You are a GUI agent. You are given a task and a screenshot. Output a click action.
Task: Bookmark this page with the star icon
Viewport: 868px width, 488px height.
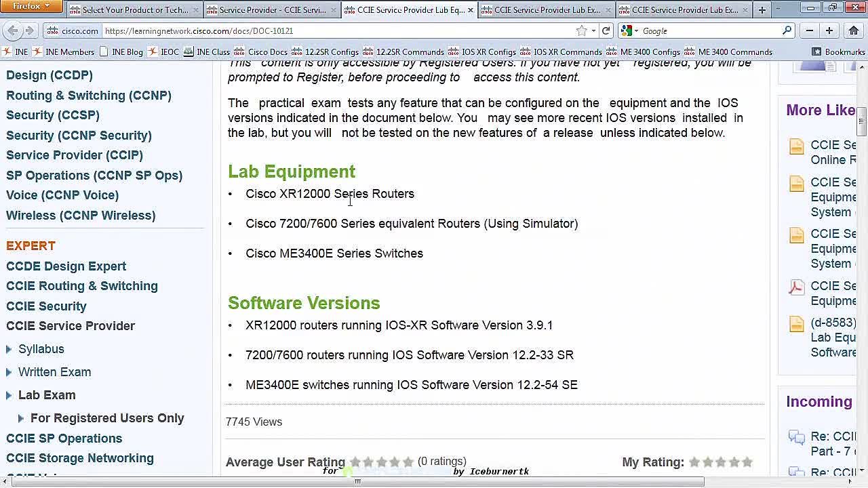tap(581, 30)
